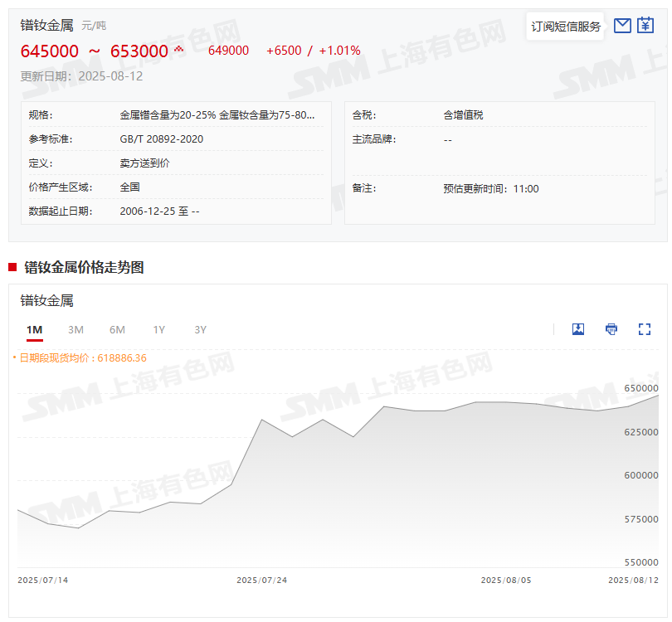Click the 649000 average price value
Image resolution: width=672 pixels, height=622 pixels.
coord(228,51)
